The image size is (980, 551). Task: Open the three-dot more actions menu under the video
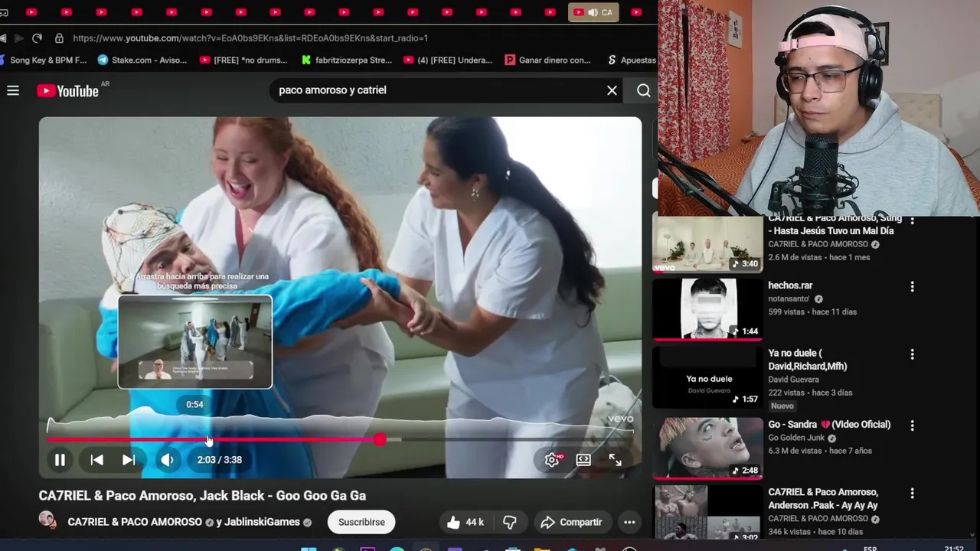(629, 522)
